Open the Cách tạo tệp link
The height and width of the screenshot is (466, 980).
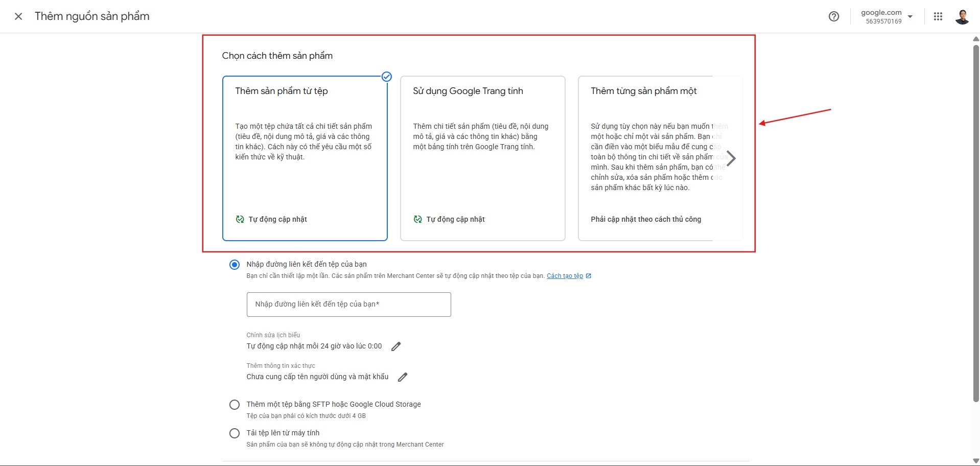coord(565,276)
